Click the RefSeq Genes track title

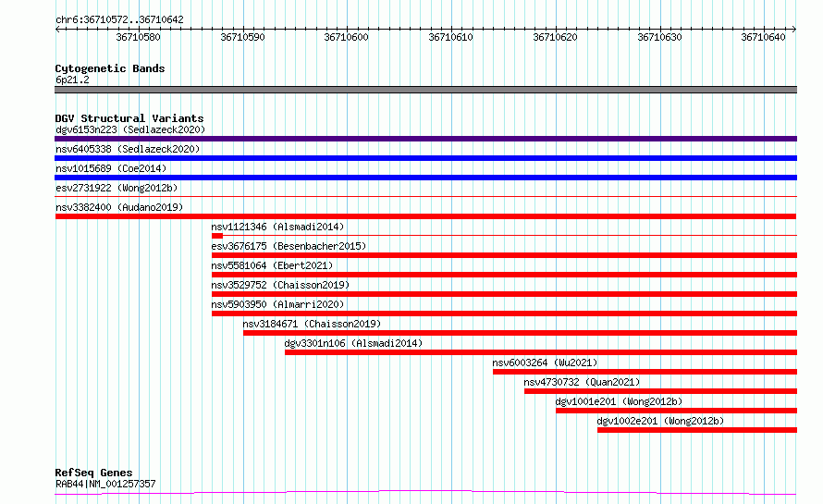click(x=93, y=473)
